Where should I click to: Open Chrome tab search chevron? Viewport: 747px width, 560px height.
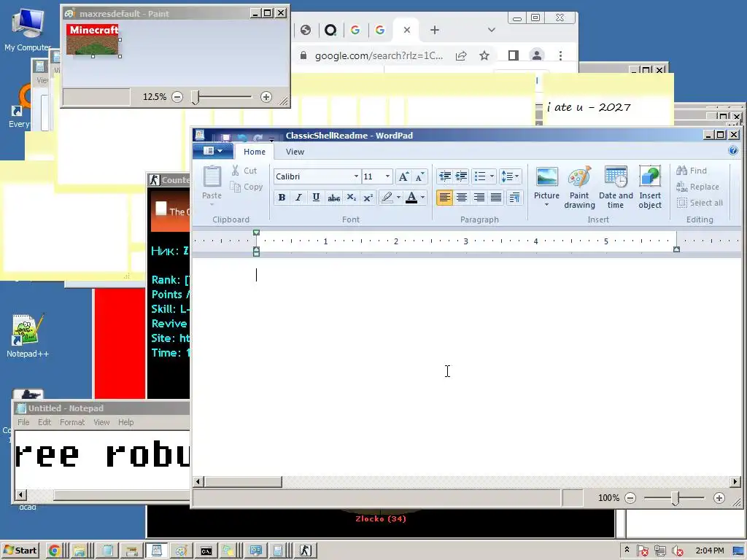492,30
